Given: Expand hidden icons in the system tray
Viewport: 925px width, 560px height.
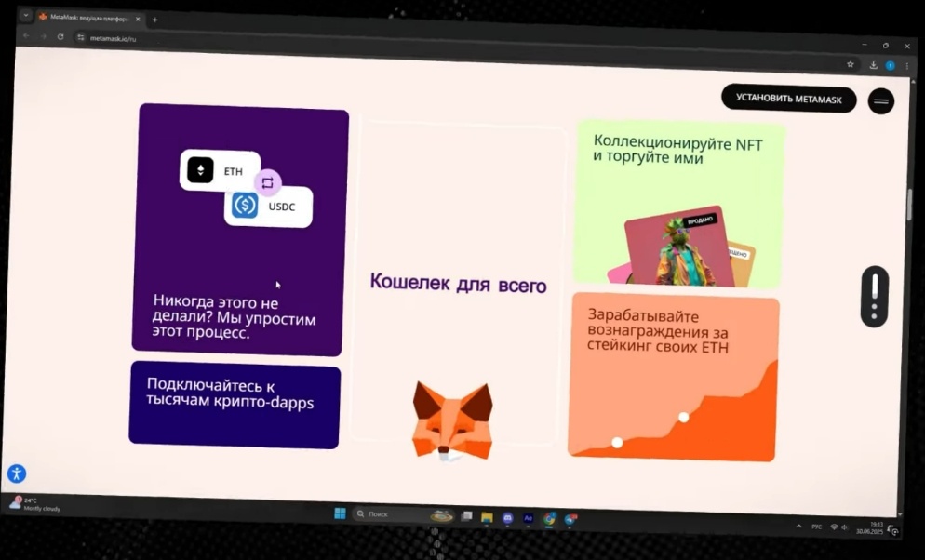Looking at the screenshot, I should (798, 527).
